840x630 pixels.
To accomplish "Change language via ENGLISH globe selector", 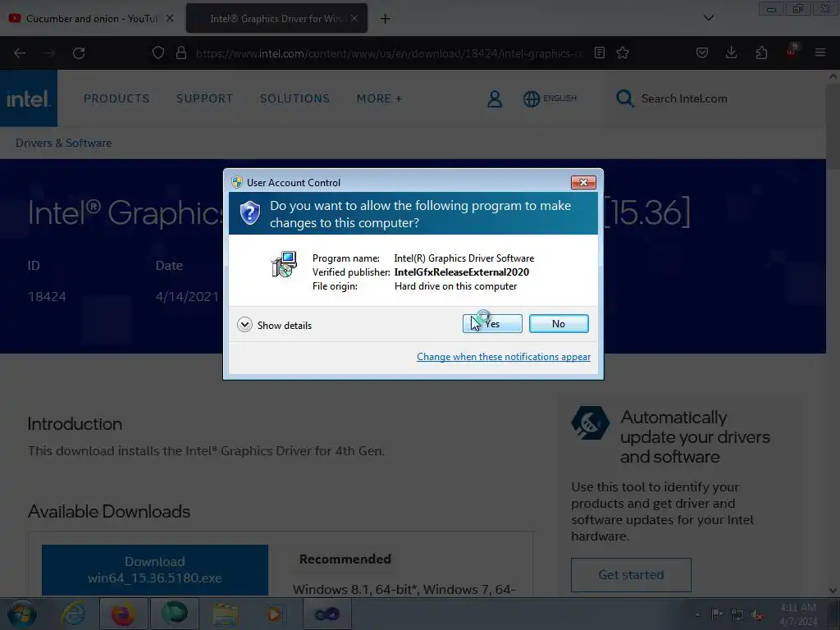I will 550,98.
